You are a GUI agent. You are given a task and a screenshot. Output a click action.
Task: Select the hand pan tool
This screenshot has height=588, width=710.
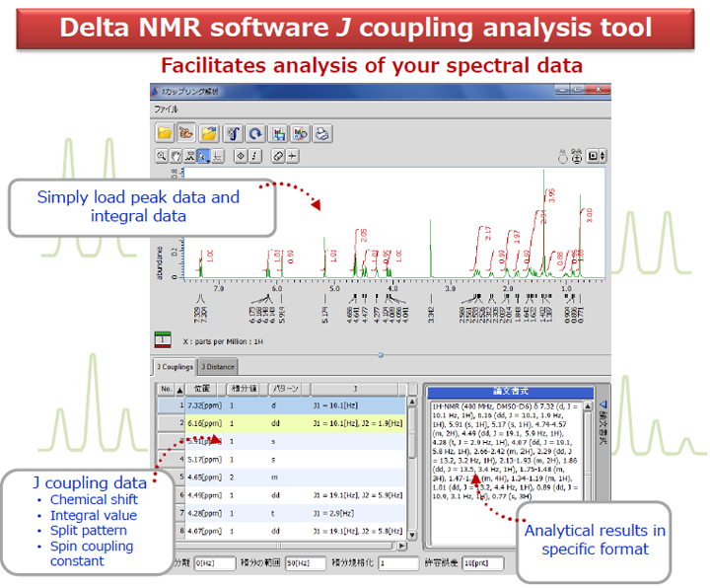click(x=175, y=156)
